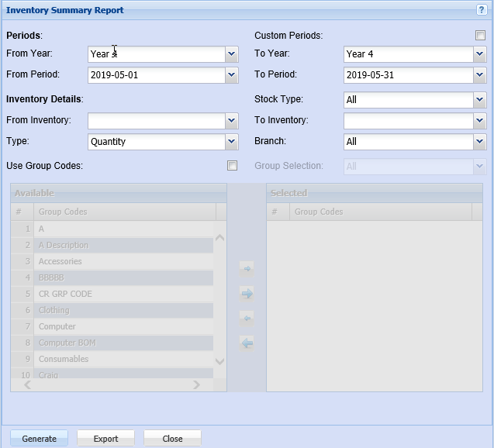This screenshot has width=494, height=448.
Task: Click into the From Inventory field
Action: (156, 121)
